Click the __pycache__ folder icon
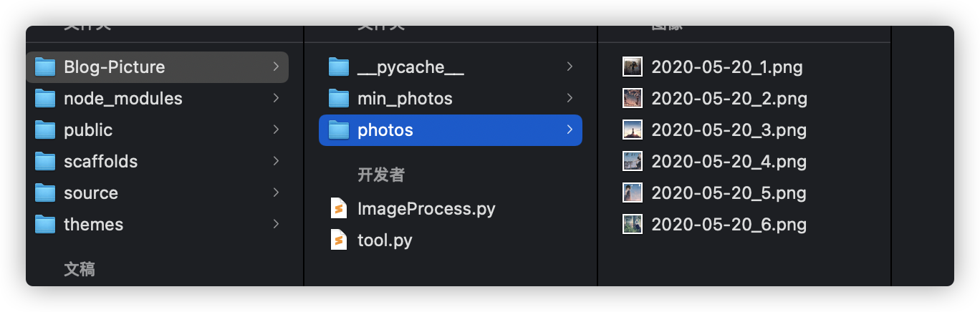Viewport: 980px width, 312px height. coord(339,67)
